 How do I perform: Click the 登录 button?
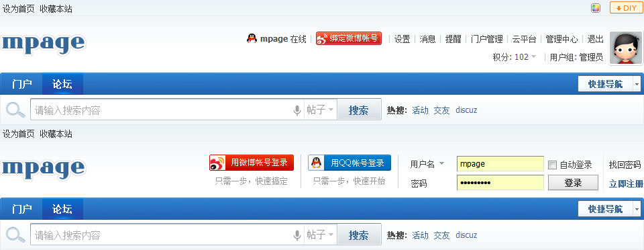coord(573,183)
